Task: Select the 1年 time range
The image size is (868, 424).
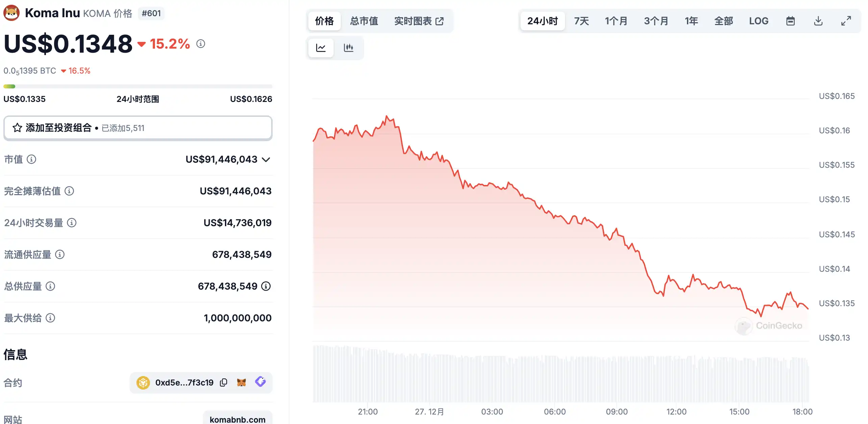Action: coord(691,21)
